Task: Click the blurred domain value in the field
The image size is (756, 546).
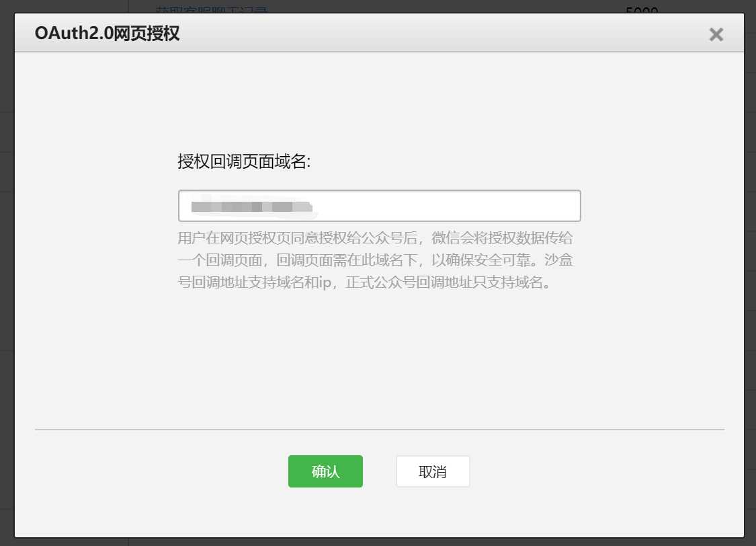Action: (x=252, y=206)
